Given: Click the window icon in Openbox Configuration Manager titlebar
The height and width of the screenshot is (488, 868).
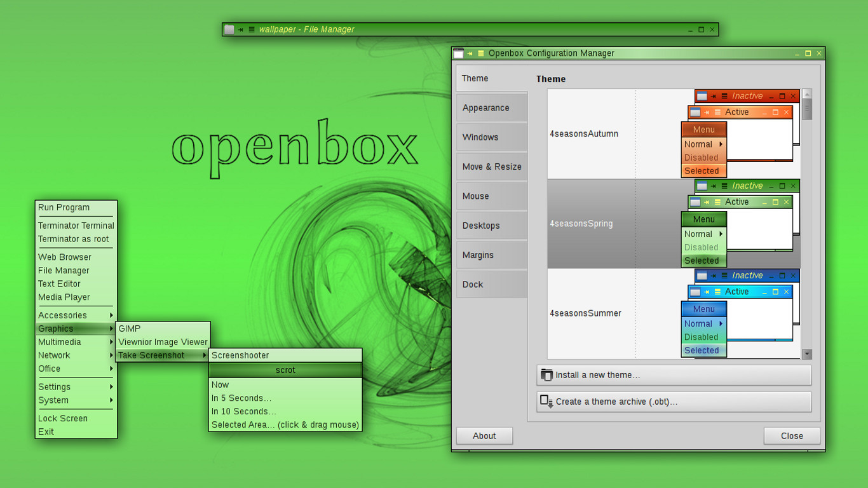Looking at the screenshot, I should pos(459,53).
